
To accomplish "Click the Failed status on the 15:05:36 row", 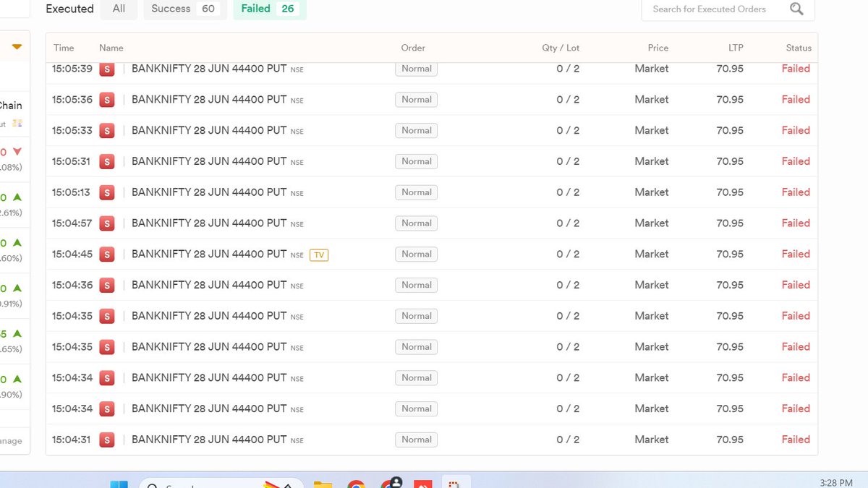I will pos(796,100).
